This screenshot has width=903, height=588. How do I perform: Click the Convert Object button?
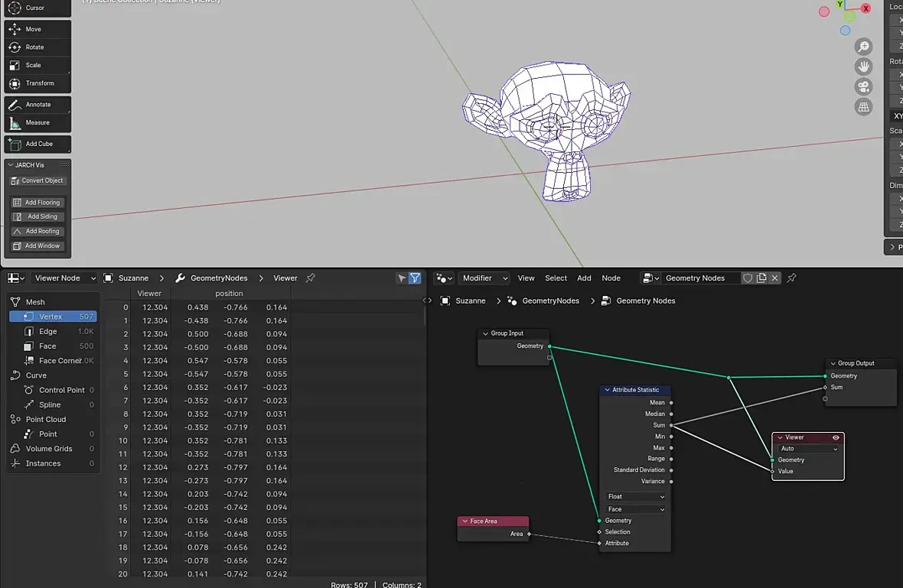37,180
